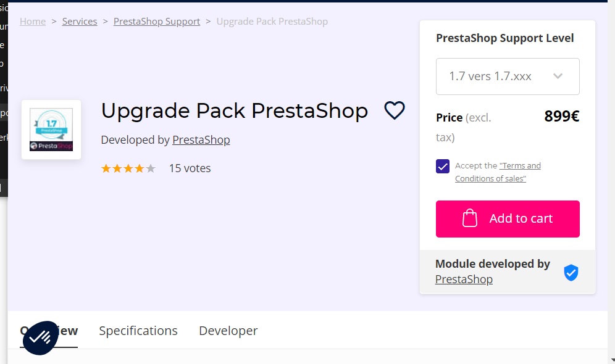615x364 pixels.
Task: Click the Add to cart button
Action: (x=508, y=218)
